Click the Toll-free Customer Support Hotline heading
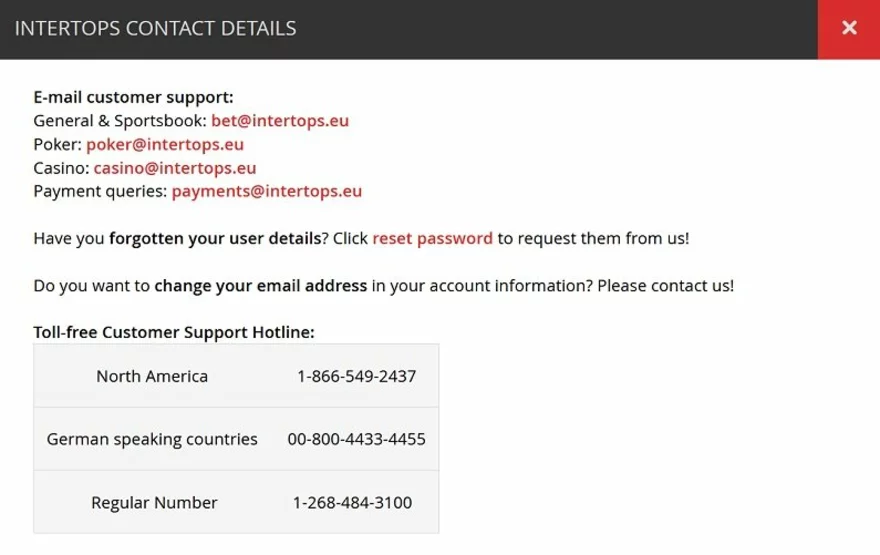880x555 pixels. click(x=174, y=332)
